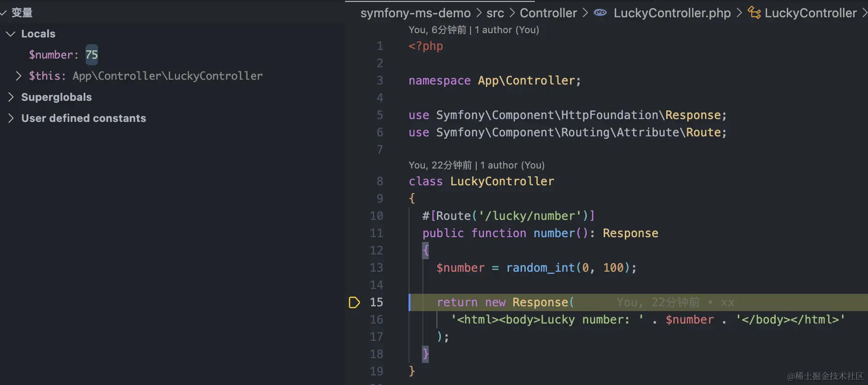Click line number 8 in gutter
Image resolution: width=868 pixels, height=385 pixels.
coord(380,181)
